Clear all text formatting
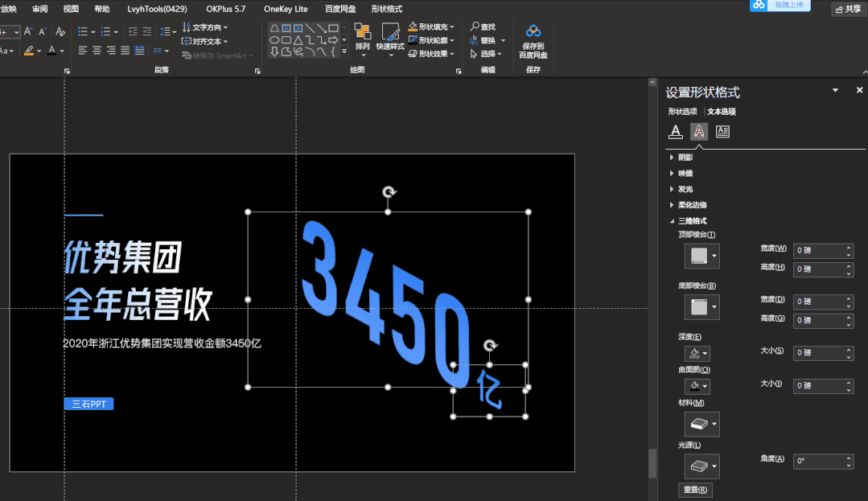This screenshot has width=868, height=501. coord(60,31)
